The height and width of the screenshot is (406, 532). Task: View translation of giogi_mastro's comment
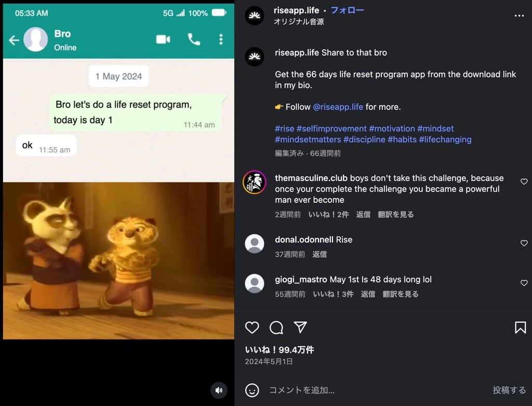click(401, 294)
